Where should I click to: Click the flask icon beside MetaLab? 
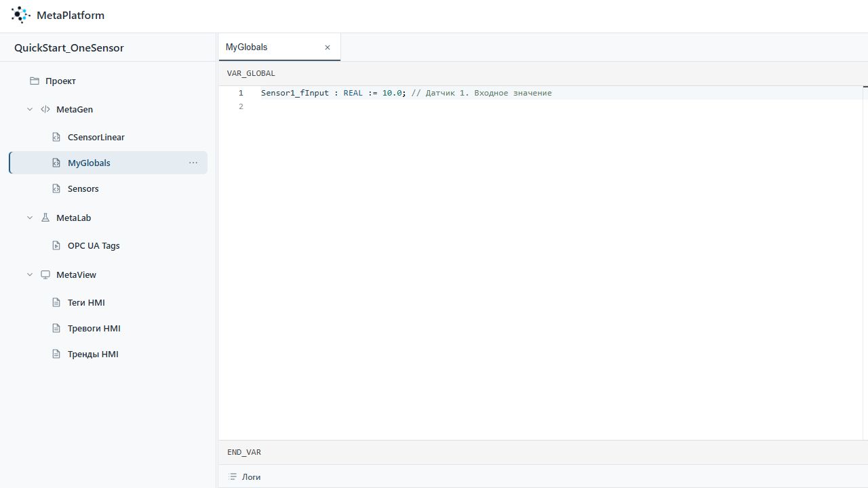[x=45, y=218]
